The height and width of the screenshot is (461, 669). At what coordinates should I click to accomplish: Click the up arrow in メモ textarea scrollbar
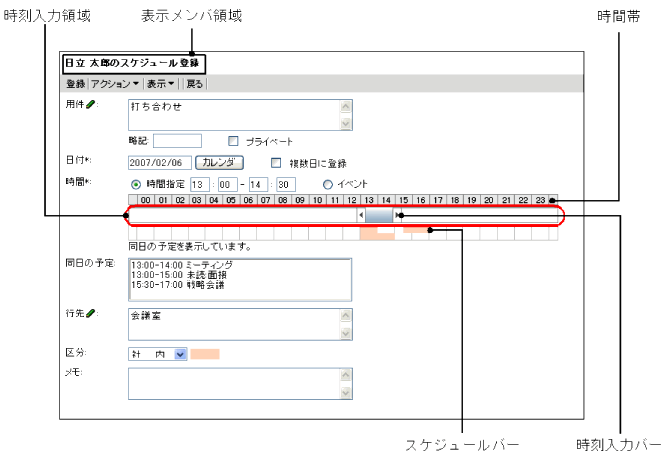346,375
